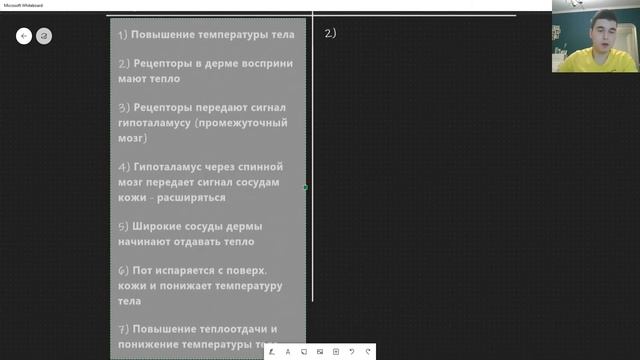Viewport: 640px width, 360px height.
Task: Select text '6) Пот испаряется с поверх.'
Action: coord(192,271)
